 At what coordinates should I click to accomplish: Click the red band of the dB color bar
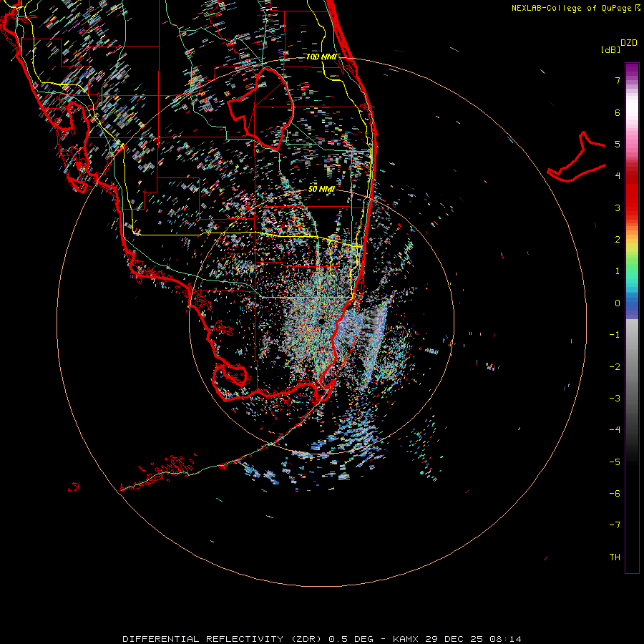coord(632,197)
